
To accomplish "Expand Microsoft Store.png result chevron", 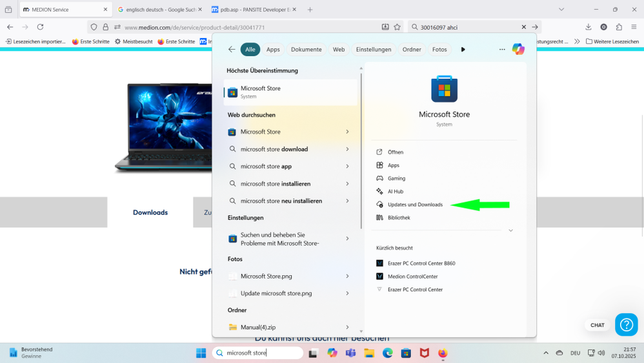I will coord(347,276).
